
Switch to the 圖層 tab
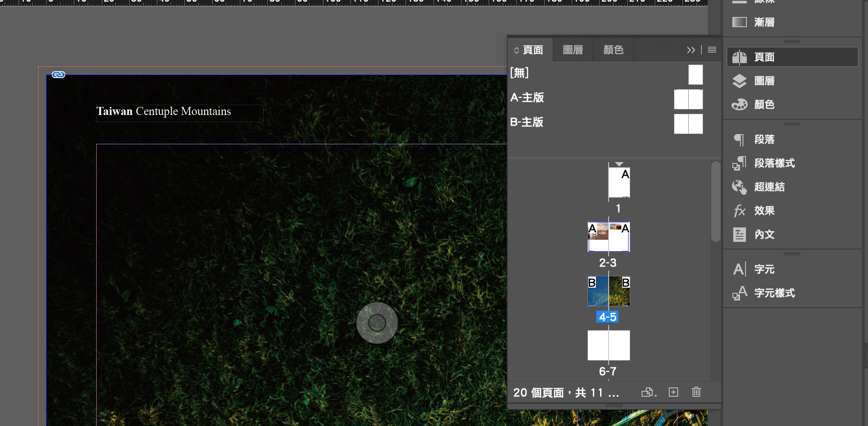[x=573, y=50]
